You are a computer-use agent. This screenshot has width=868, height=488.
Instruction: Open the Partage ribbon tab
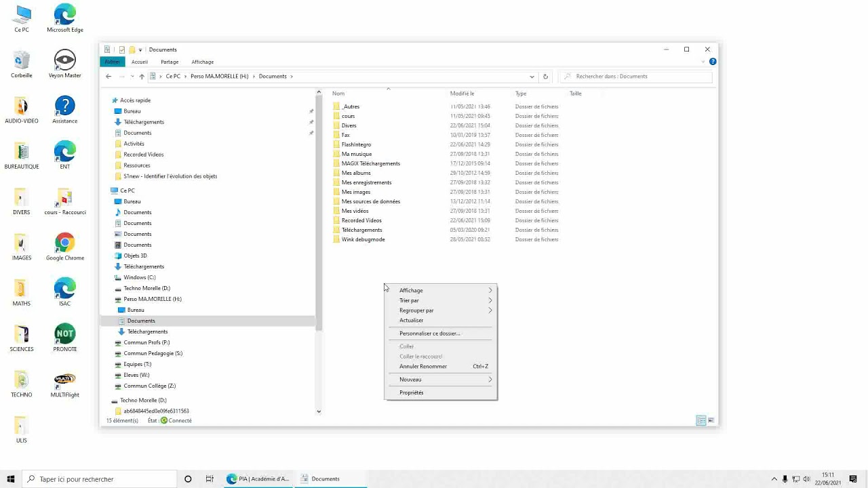point(170,62)
